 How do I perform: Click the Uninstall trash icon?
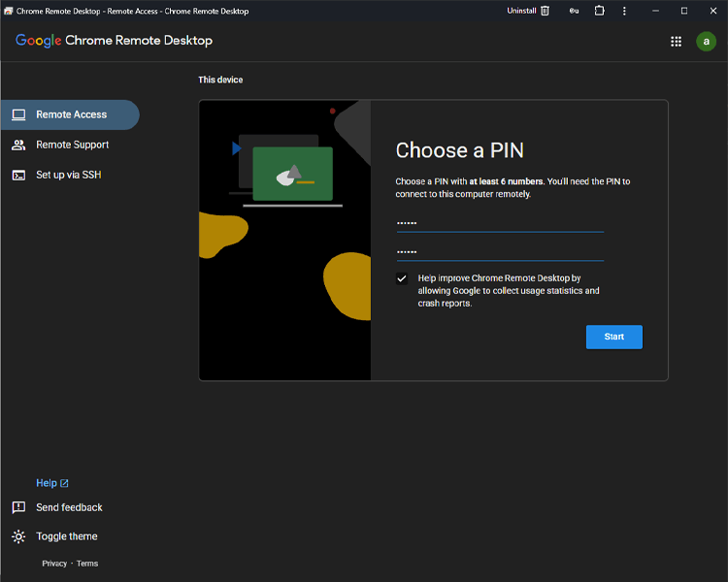546,11
